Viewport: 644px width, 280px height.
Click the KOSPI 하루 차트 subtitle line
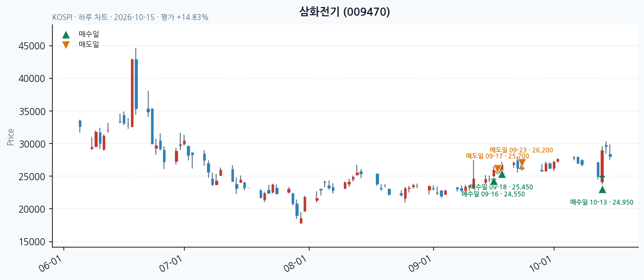tap(130, 18)
